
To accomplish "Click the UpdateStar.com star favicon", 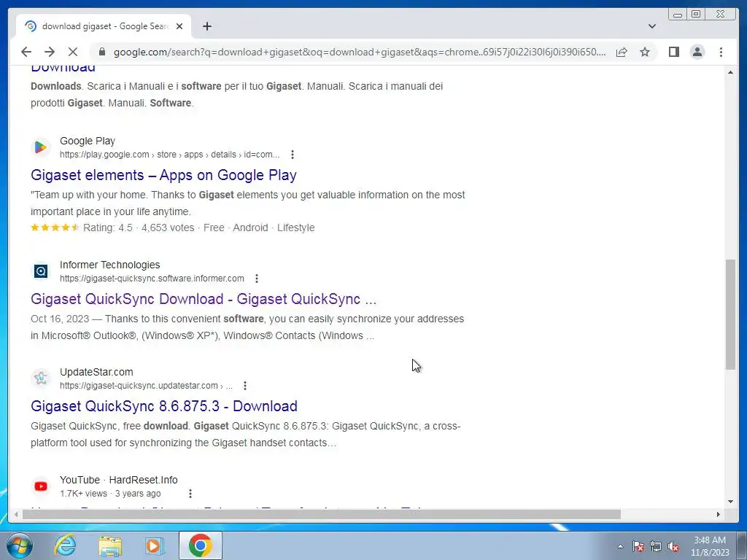I will (x=41, y=378).
